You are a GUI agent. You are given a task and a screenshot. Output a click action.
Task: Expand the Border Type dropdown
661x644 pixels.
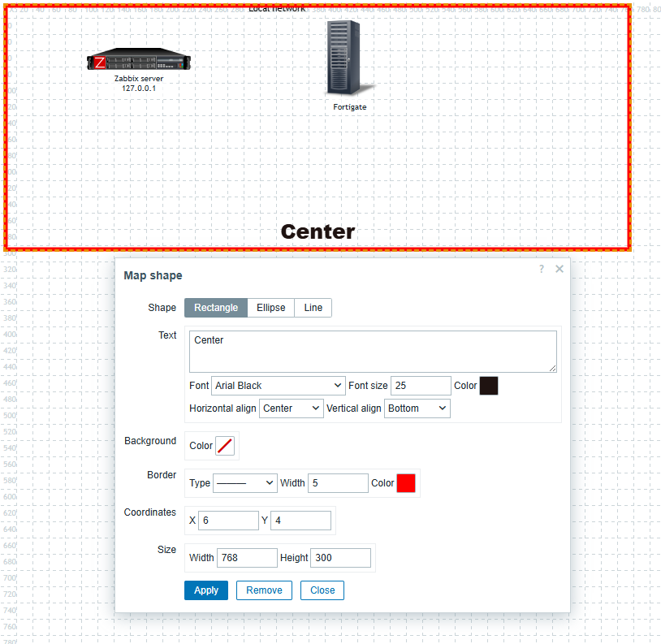244,483
